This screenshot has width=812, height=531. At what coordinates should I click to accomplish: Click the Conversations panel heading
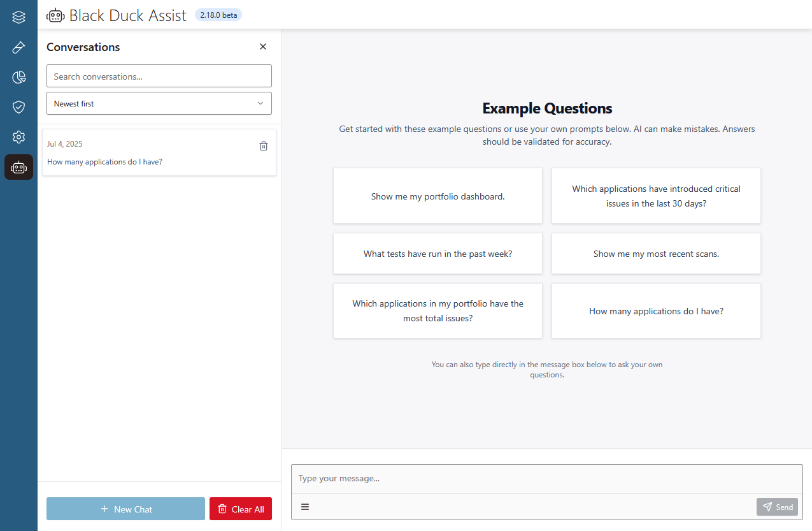tap(83, 47)
